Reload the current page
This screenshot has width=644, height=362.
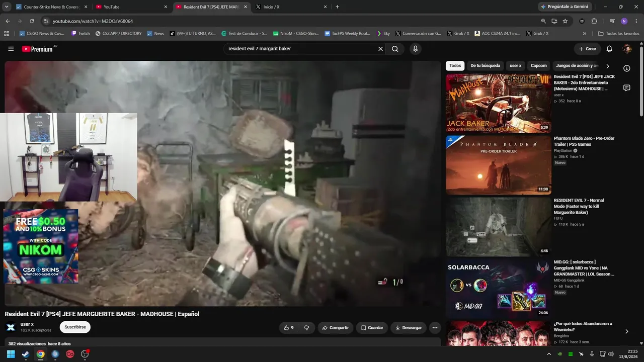32,21
